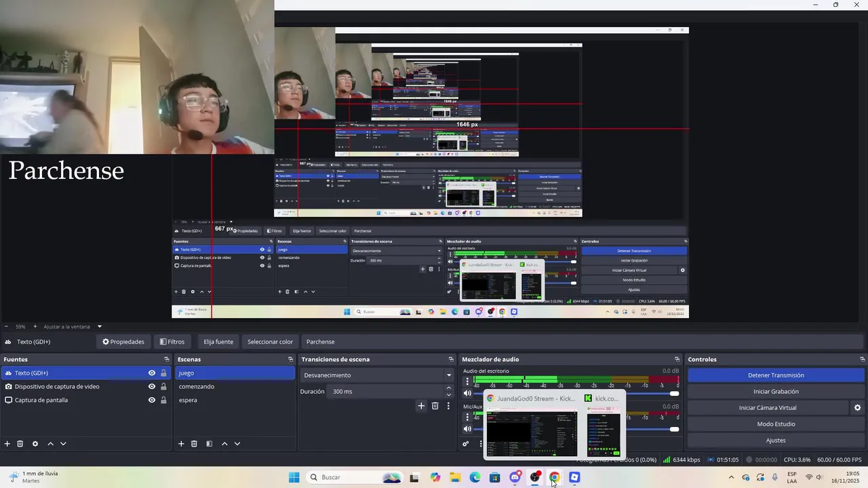Open Propiedades of the text source
The height and width of the screenshot is (488, 868).
123,342
